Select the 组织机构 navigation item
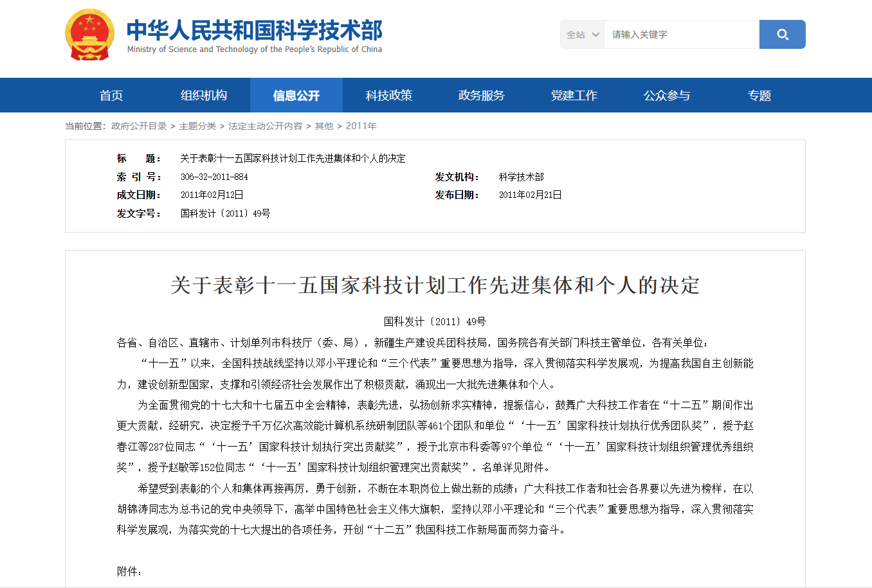This screenshot has width=872, height=588. (x=204, y=96)
